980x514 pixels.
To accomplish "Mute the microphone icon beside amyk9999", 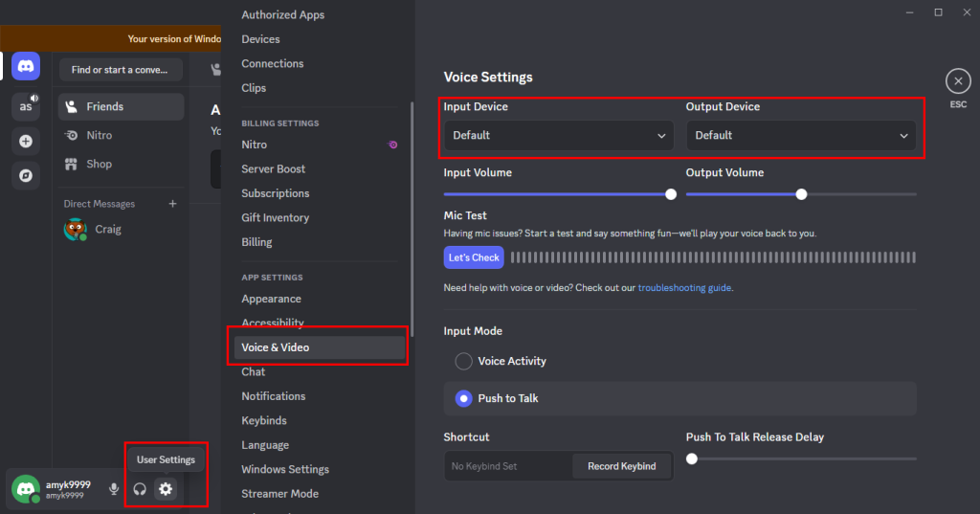I will click(x=114, y=489).
